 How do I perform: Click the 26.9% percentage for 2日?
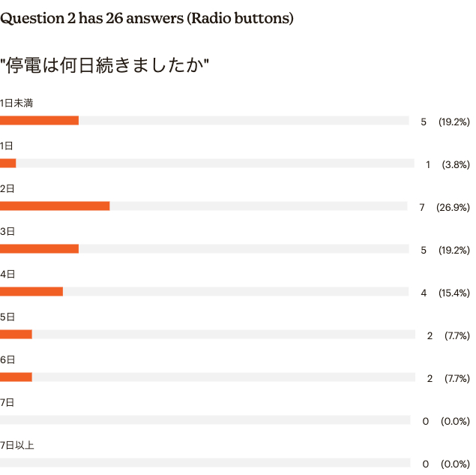coord(453,208)
